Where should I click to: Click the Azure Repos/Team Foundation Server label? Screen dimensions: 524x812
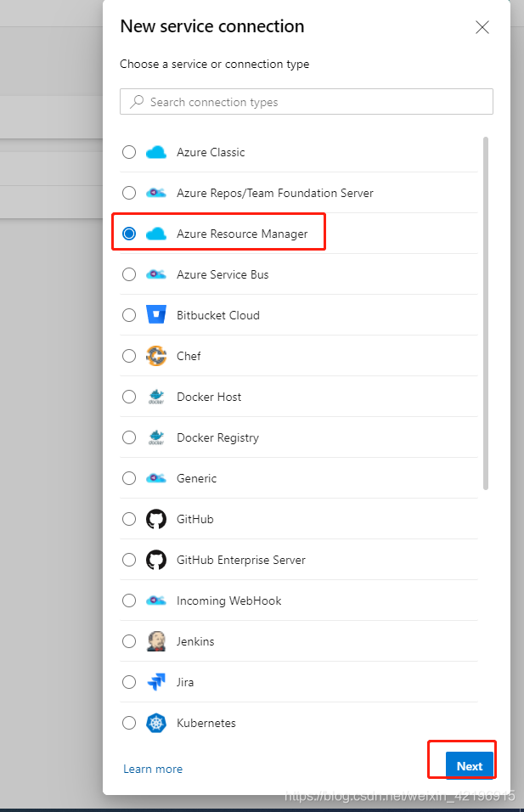(x=275, y=193)
